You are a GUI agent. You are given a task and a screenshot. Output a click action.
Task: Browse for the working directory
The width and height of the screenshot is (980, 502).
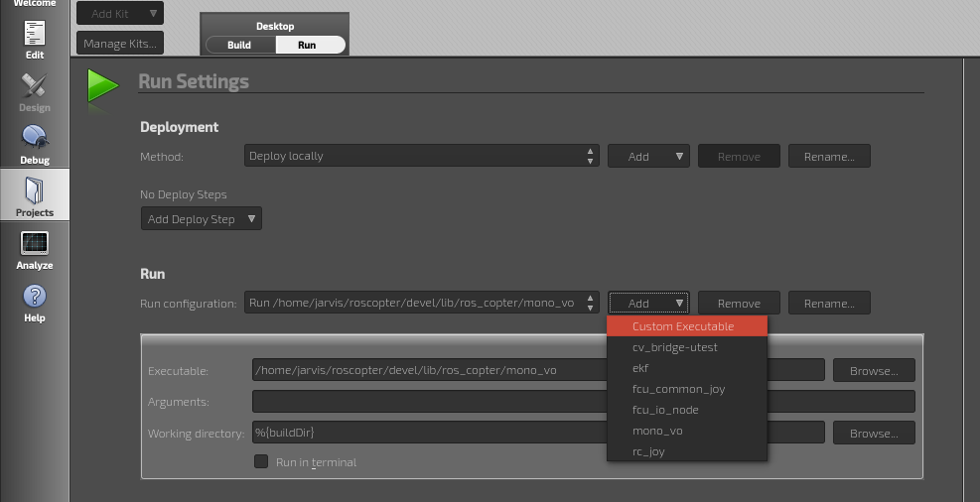point(874,433)
